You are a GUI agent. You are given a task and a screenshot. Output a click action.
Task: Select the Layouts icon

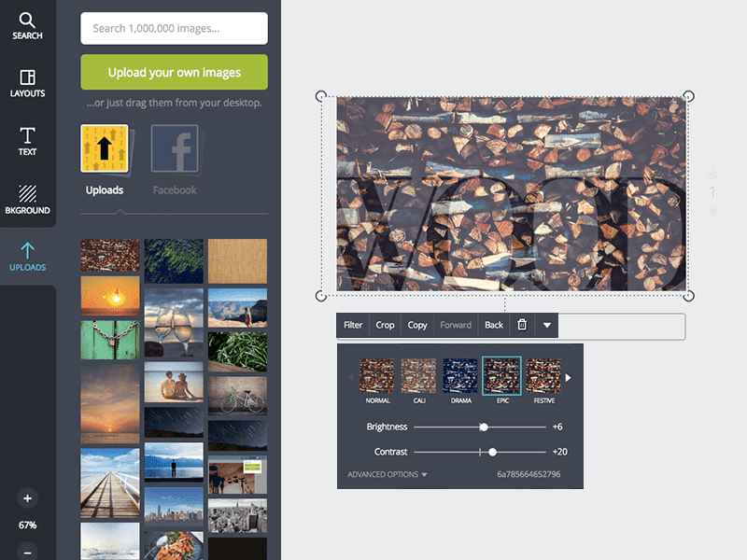pyautogui.click(x=27, y=82)
